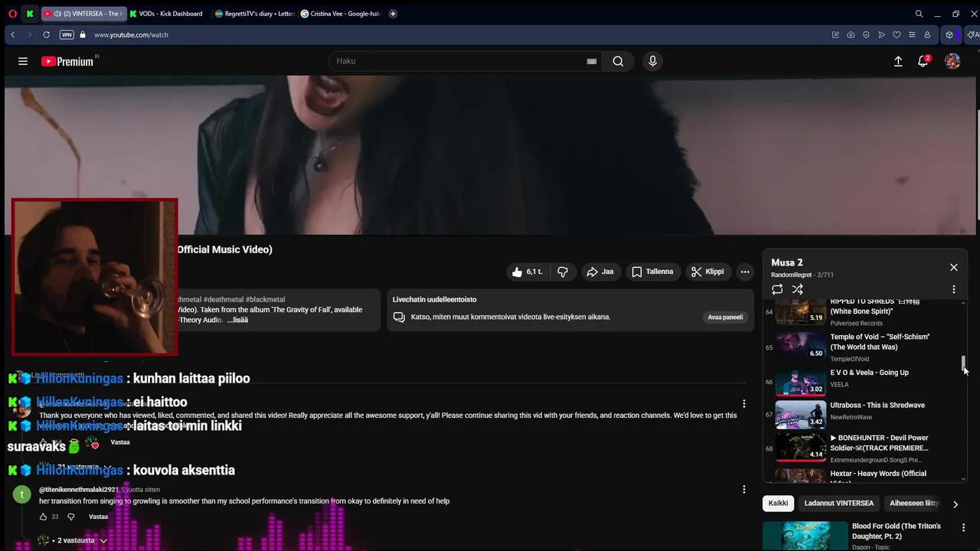Screen dimensions: 980x551
Task: Take a snapshot with camera icon
Action: [851, 34]
